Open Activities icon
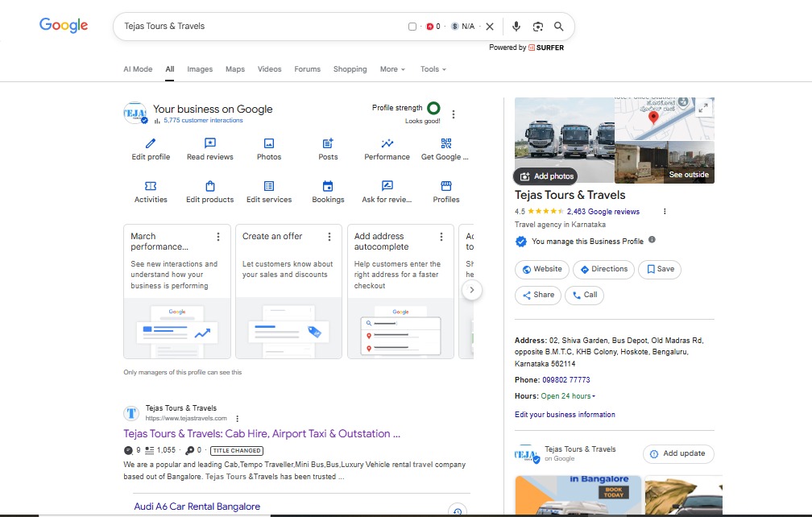Screen dimensions: 812x517 tap(150, 186)
